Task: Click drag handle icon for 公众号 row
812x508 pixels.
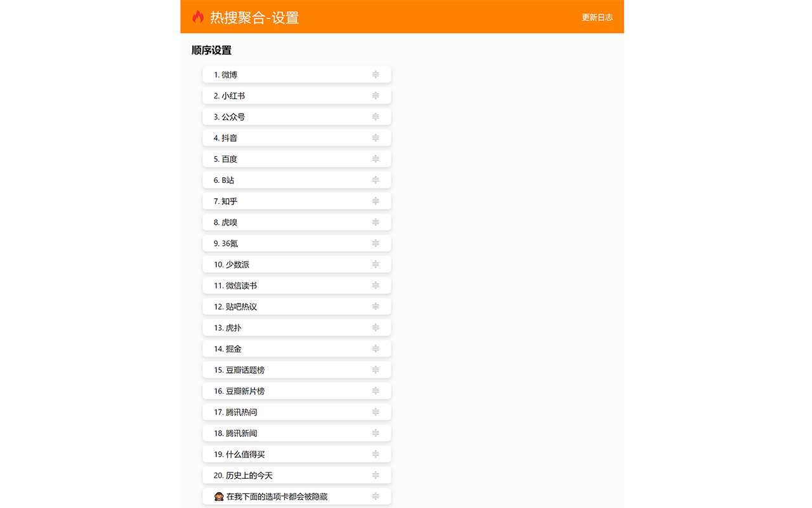Action: [x=376, y=117]
